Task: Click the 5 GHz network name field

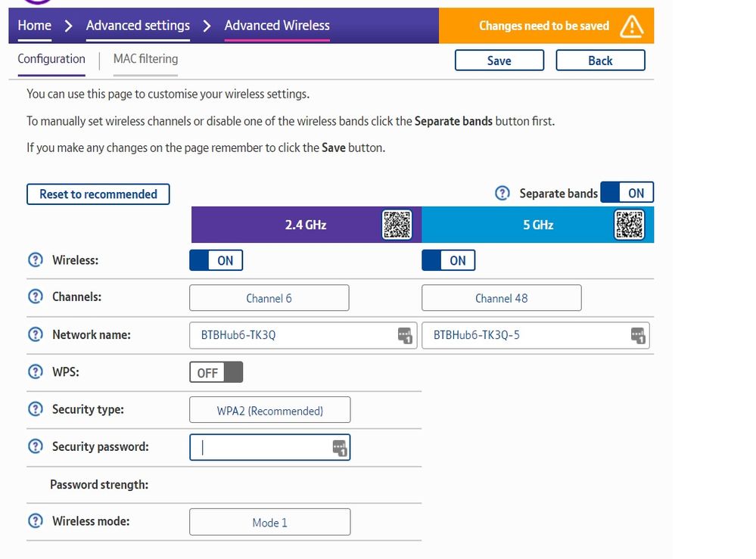Action: [x=536, y=335]
